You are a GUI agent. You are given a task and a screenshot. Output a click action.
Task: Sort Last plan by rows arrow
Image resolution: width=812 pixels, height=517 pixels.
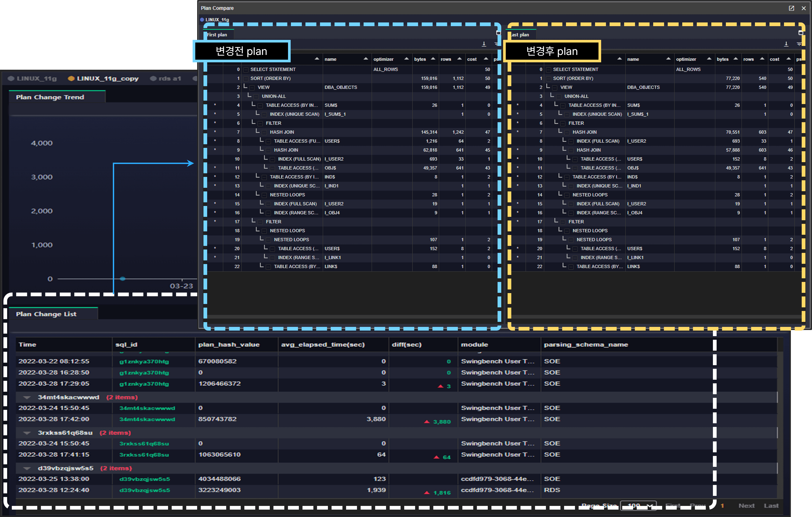[762, 59]
